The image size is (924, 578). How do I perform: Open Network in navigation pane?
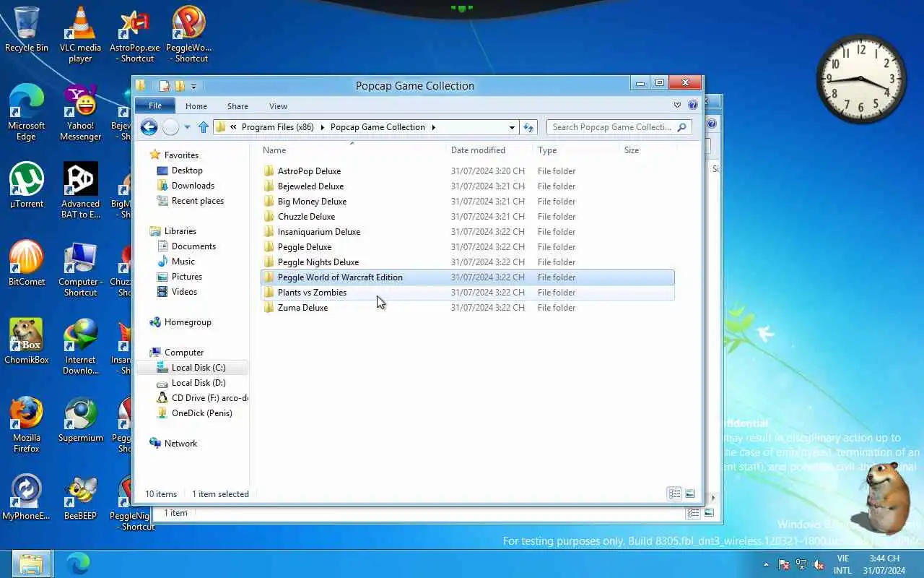point(180,444)
